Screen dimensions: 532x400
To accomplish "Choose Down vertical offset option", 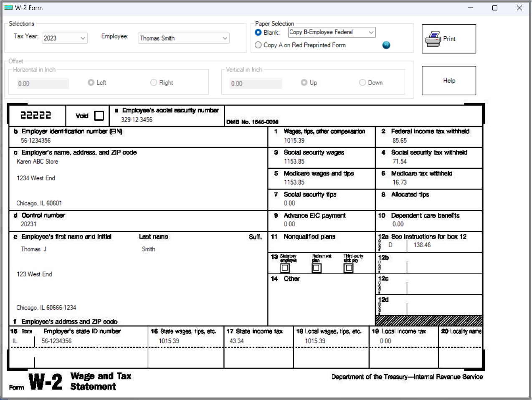I will (362, 82).
